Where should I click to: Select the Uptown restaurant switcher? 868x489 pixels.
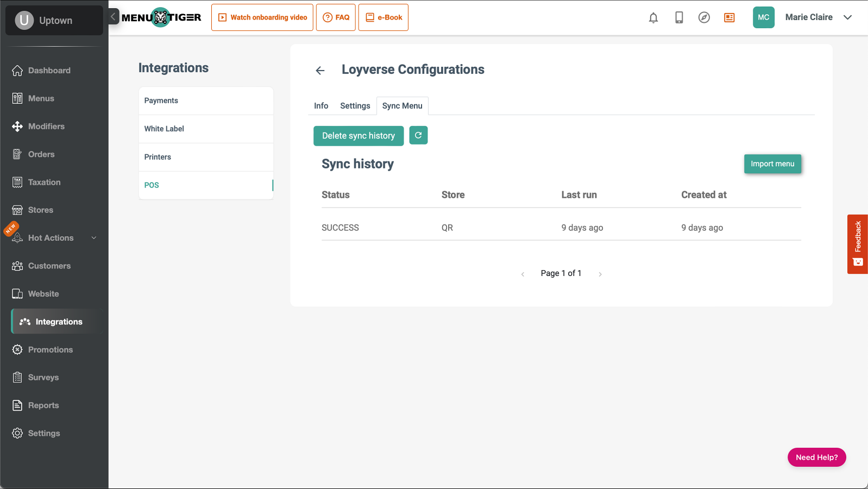[54, 21]
